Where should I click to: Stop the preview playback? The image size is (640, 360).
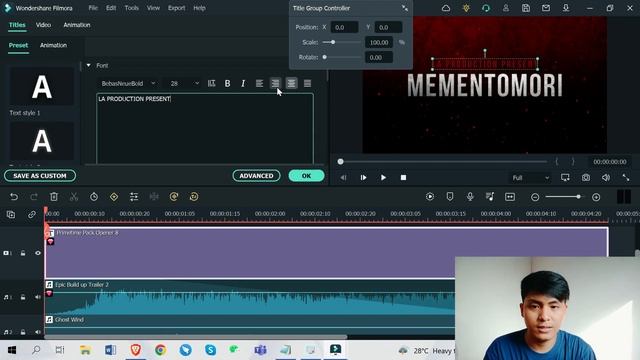click(403, 178)
